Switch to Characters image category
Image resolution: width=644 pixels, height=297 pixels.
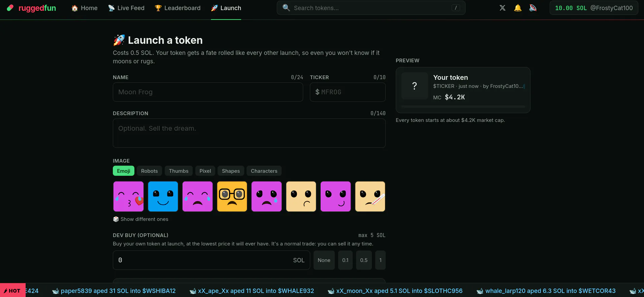(x=264, y=171)
